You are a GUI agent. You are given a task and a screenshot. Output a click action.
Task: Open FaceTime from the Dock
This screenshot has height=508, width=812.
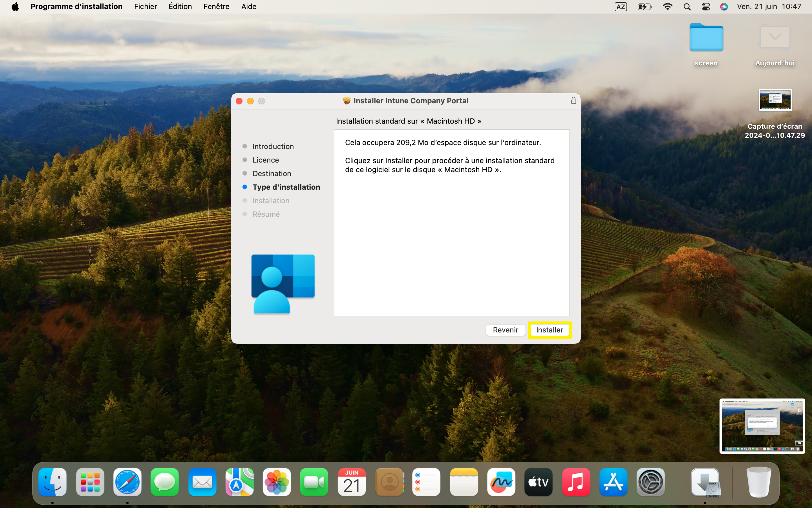click(314, 482)
